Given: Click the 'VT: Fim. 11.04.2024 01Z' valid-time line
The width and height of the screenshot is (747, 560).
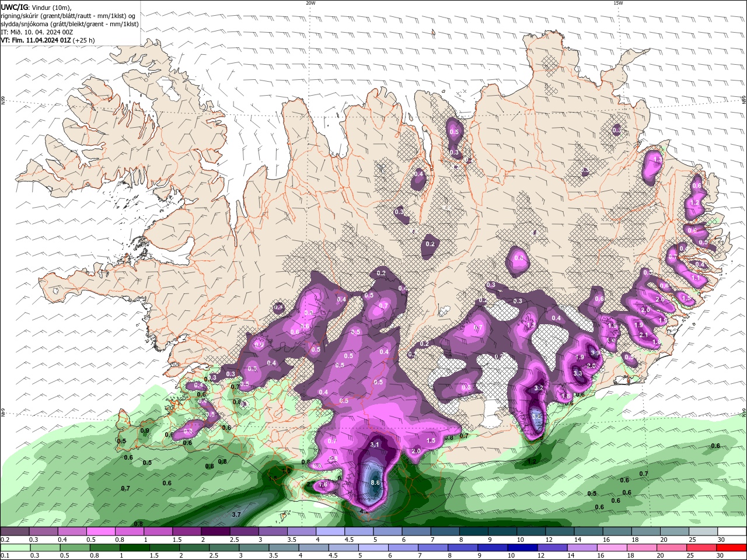Looking at the screenshot, I should click(x=48, y=40).
